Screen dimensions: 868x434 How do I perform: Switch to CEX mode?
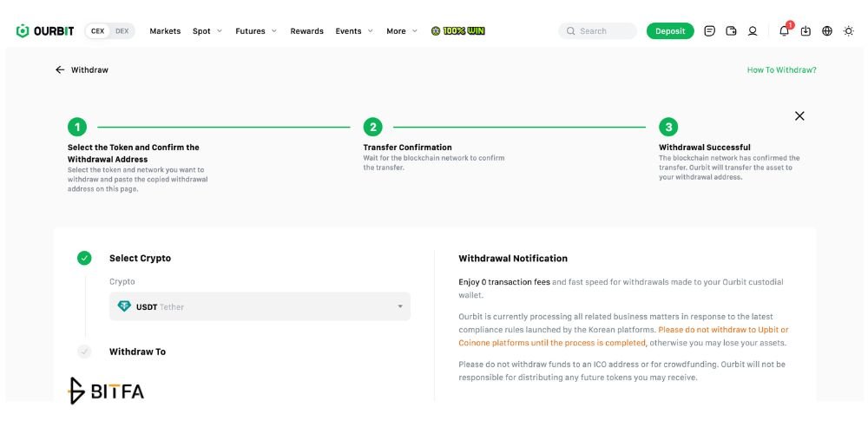click(x=97, y=31)
